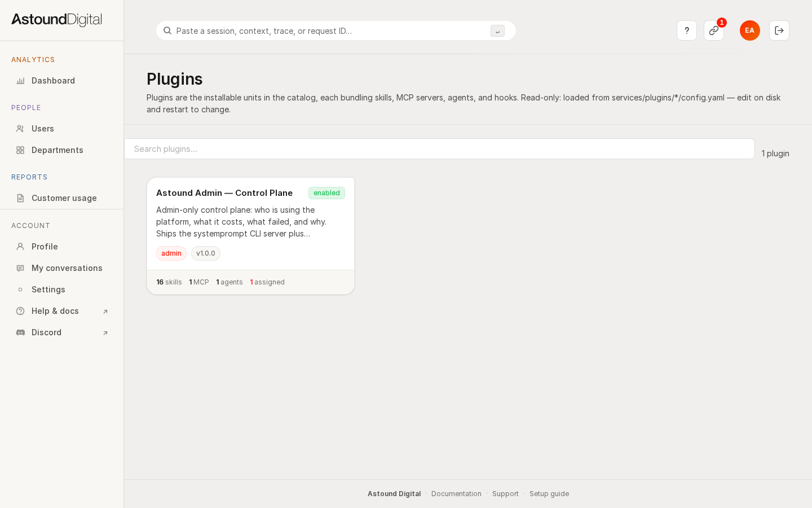Click external link arrow beside Discord
This screenshot has width=812, height=508.
(105, 333)
